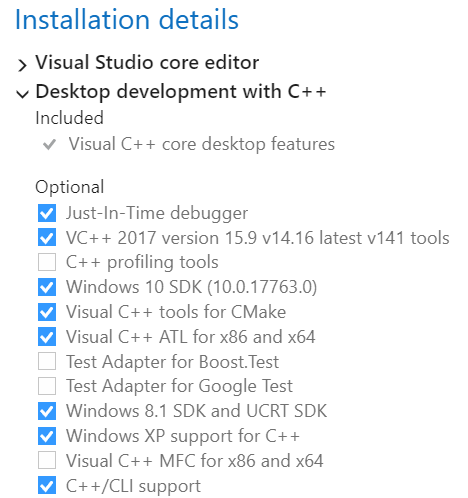Click the Installation details title
This screenshot has height=498, width=468.
(x=127, y=19)
